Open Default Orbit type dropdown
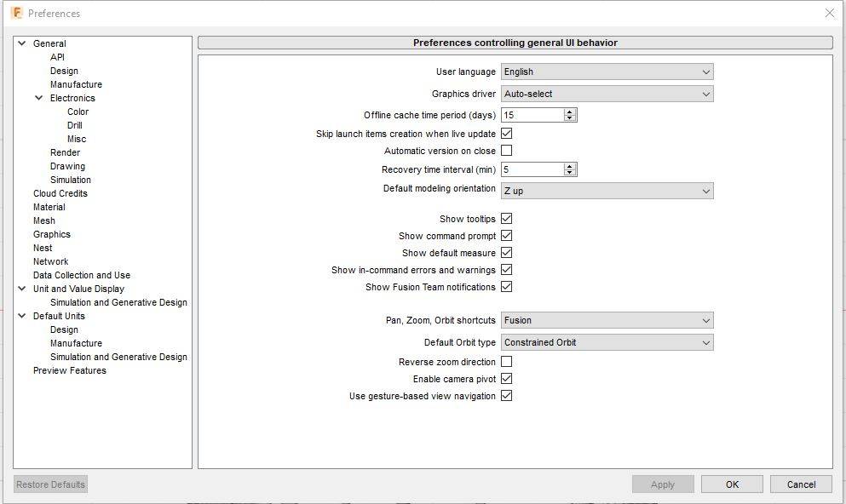 (x=607, y=342)
